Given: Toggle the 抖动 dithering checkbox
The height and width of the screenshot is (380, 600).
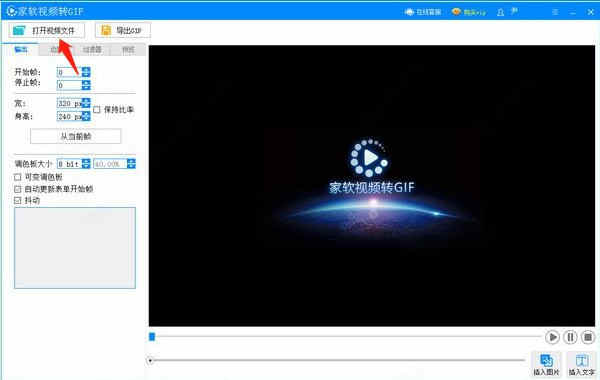Looking at the screenshot, I should pyautogui.click(x=18, y=200).
